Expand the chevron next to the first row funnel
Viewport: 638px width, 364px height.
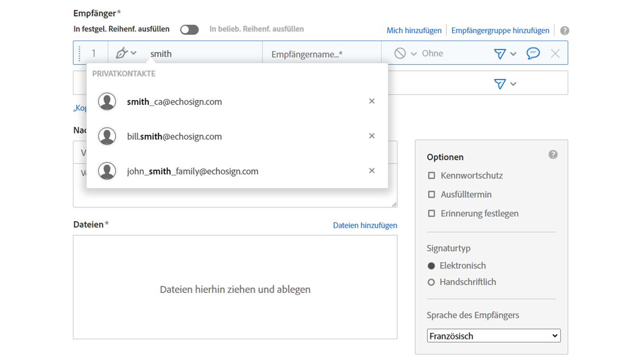coord(513,54)
